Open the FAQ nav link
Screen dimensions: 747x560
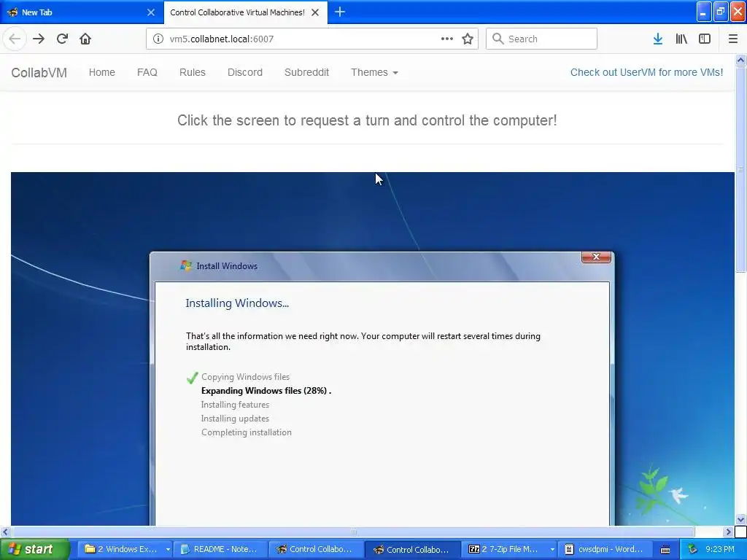(147, 72)
